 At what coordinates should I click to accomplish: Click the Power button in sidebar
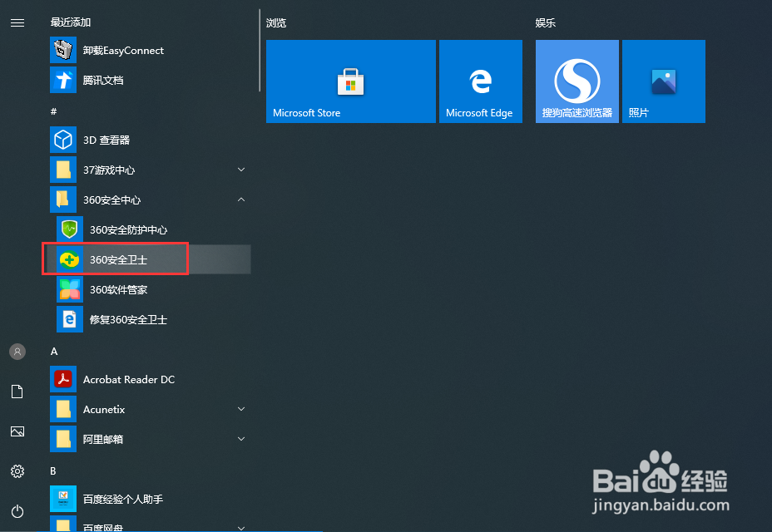[x=17, y=511]
